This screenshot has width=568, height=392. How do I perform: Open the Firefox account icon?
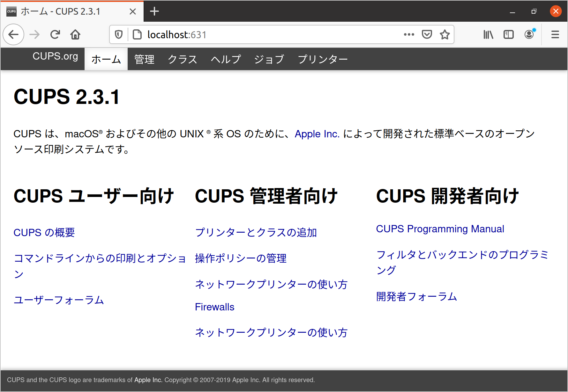[529, 34]
